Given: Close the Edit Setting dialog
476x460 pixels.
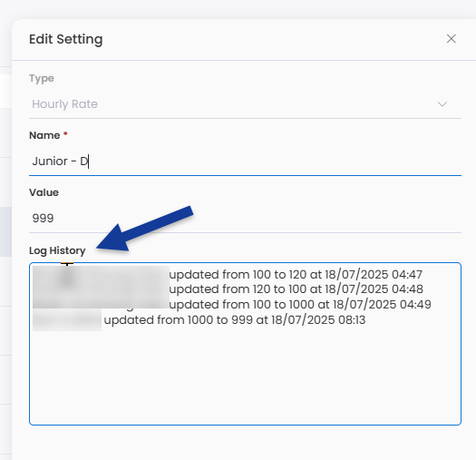Looking at the screenshot, I should point(452,39).
